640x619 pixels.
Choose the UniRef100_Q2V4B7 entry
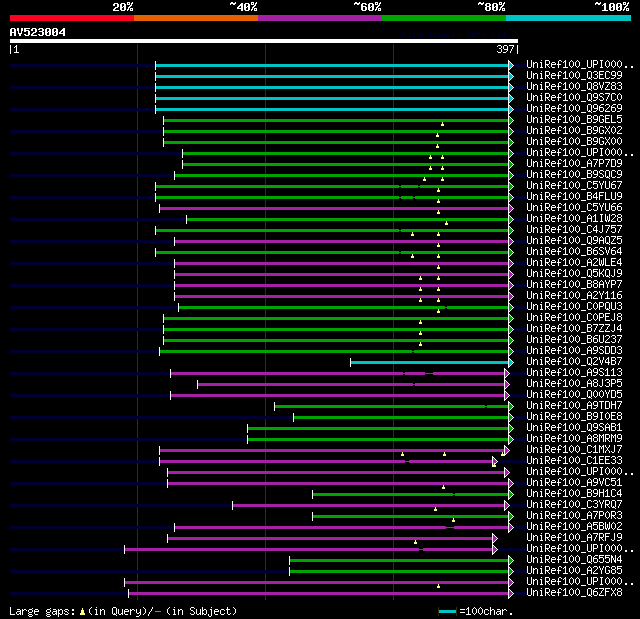point(574,362)
